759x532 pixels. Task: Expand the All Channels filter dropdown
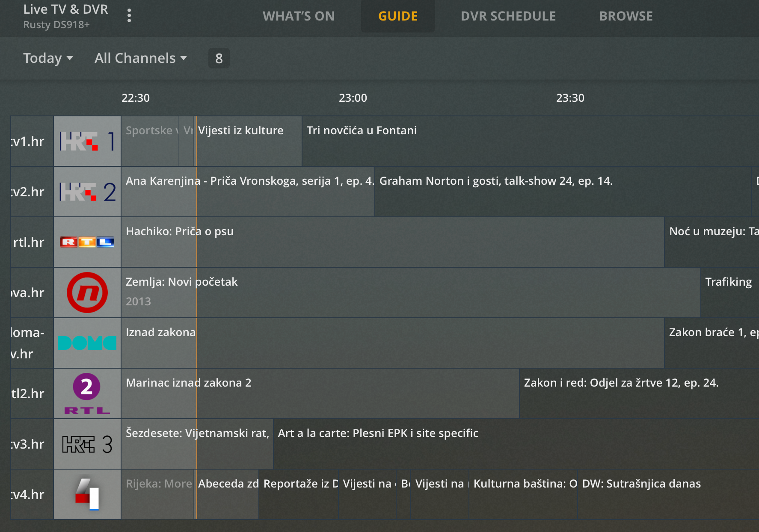point(141,58)
